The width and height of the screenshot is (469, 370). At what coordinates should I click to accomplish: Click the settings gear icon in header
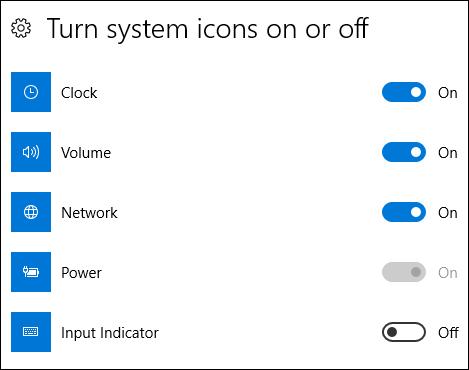coord(21,28)
